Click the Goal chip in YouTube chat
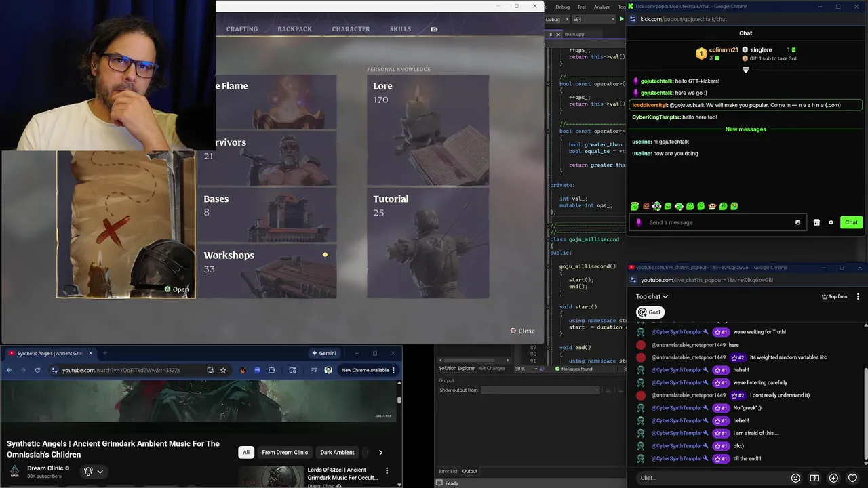The image size is (868, 488). 650,312
